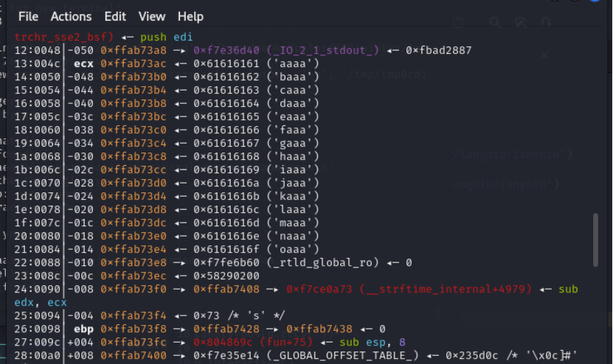Click the ebp register label

[84, 329]
